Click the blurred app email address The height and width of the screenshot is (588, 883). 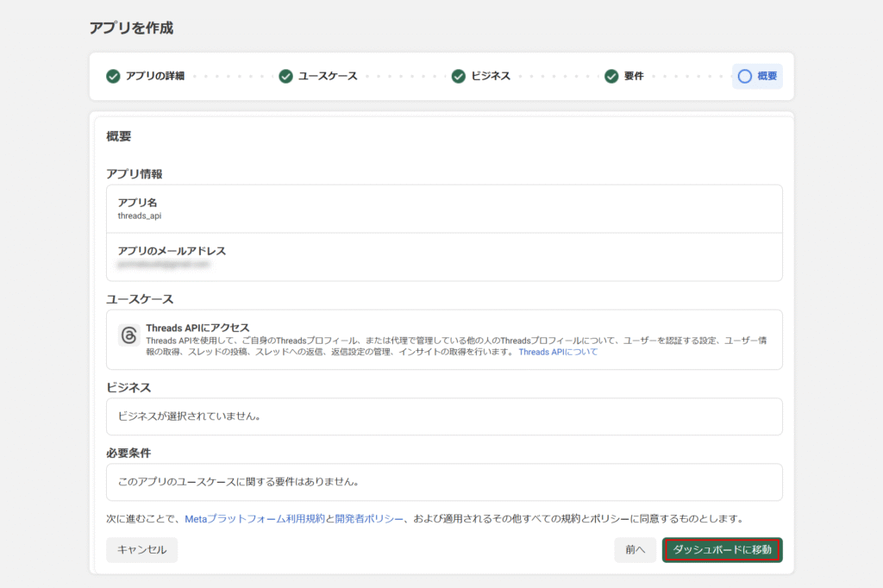[x=164, y=265]
